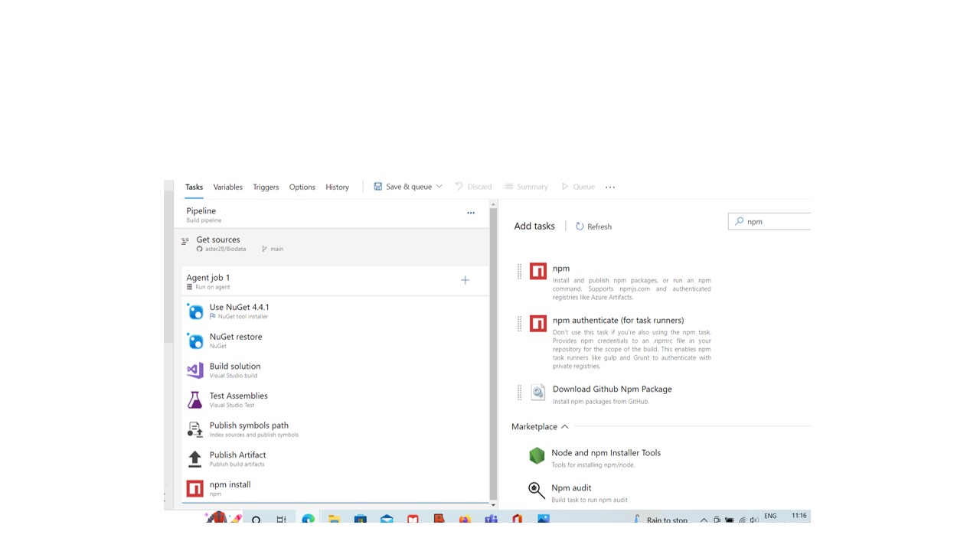The height and width of the screenshot is (551, 980).
Task: Select the NuGet restore task
Action: click(335, 341)
